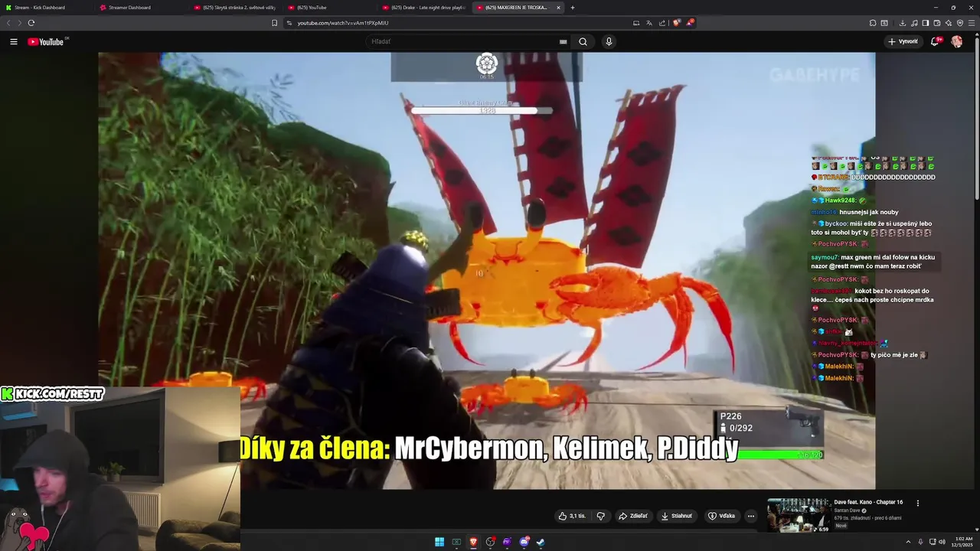This screenshot has width=980, height=551.
Task: Switch to Drake - Late night drive playlist tab
Action: point(423,8)
